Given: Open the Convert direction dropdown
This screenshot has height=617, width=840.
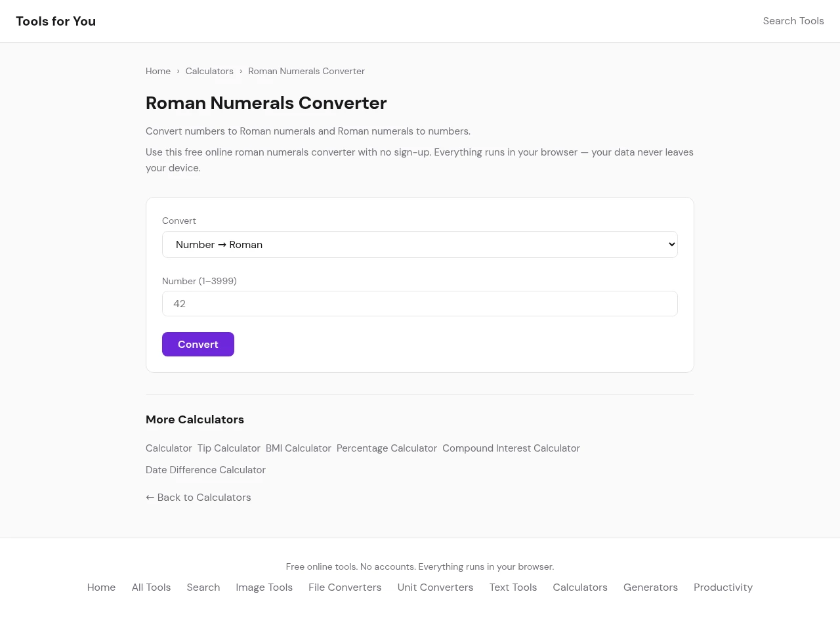Looking at the screenshot, I should click(419, 244).
